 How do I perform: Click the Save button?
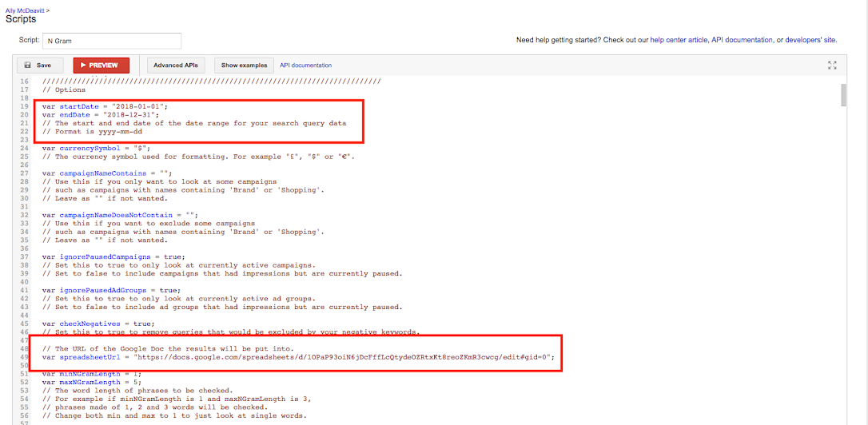(40, 66)
